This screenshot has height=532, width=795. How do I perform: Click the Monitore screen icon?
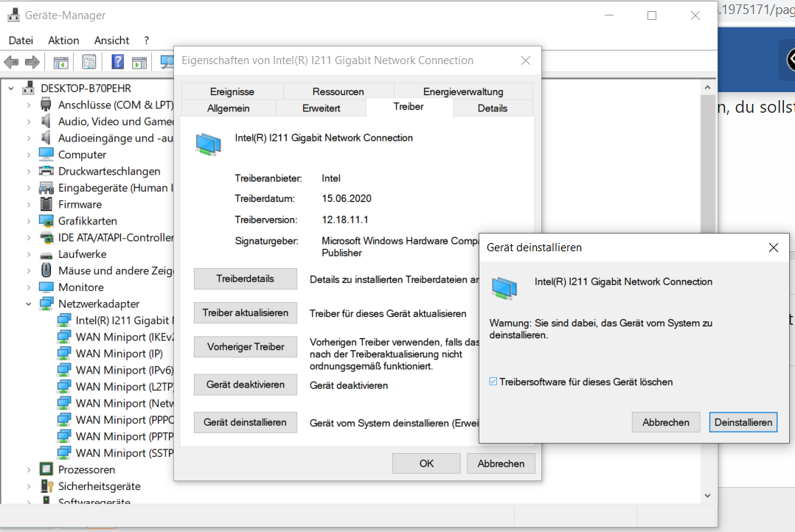point(46,287)
